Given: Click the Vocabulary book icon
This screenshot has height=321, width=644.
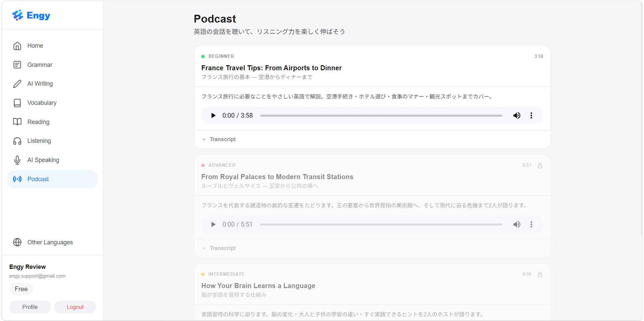Looking at the screenshot, I should click(17, 103).
